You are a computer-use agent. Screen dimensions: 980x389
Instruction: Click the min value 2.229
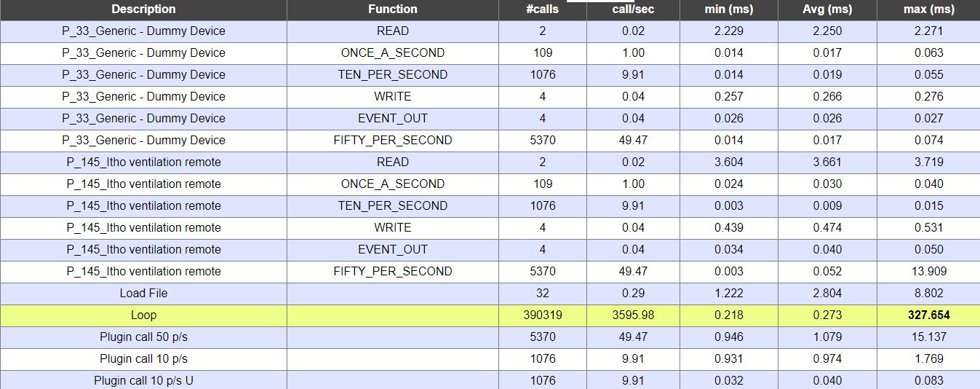point(729,31)
